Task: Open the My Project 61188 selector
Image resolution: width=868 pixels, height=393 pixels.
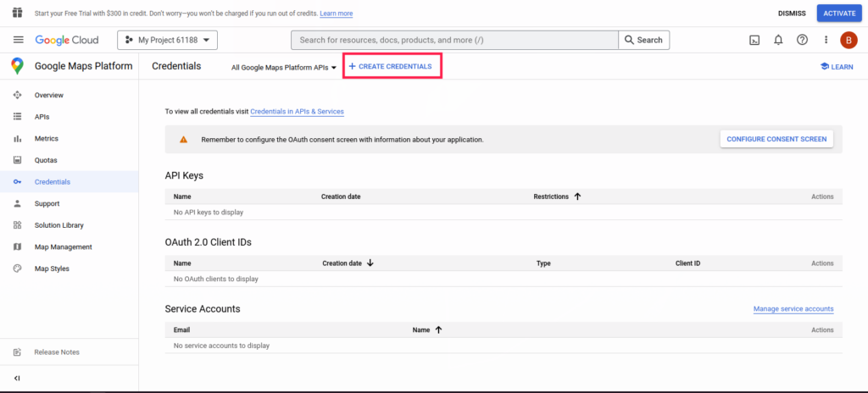Action: (x=168, y=40)
